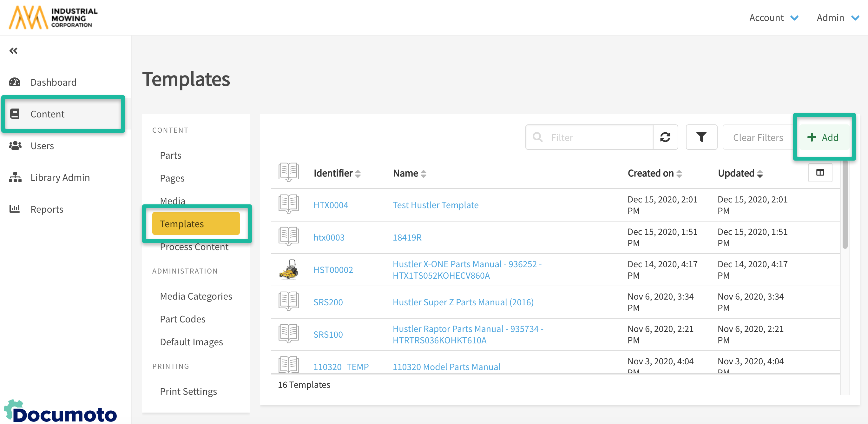Expand the Account dropdown
868x424 pixels.
tap(774, 17)
